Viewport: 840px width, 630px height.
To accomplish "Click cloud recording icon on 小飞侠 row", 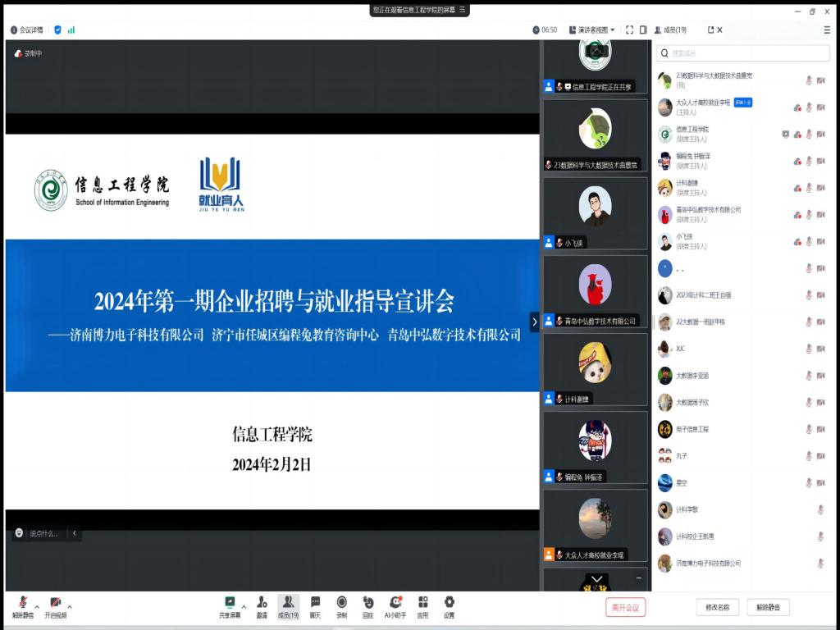I will pyautogui.click(x=797, y=242).
